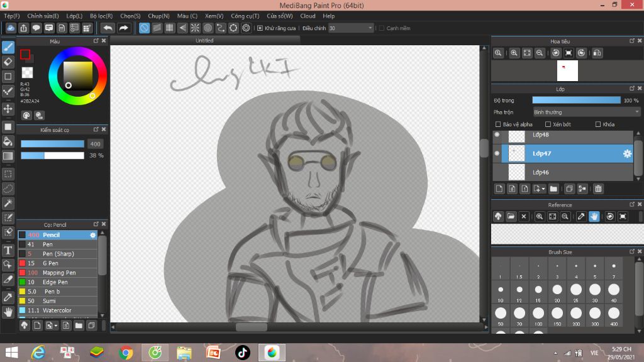Select the Bucket fill tool

point(8,141)
